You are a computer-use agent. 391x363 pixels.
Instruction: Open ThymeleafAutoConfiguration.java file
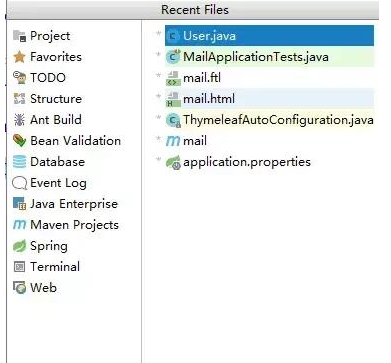click(x=269, y=120)
